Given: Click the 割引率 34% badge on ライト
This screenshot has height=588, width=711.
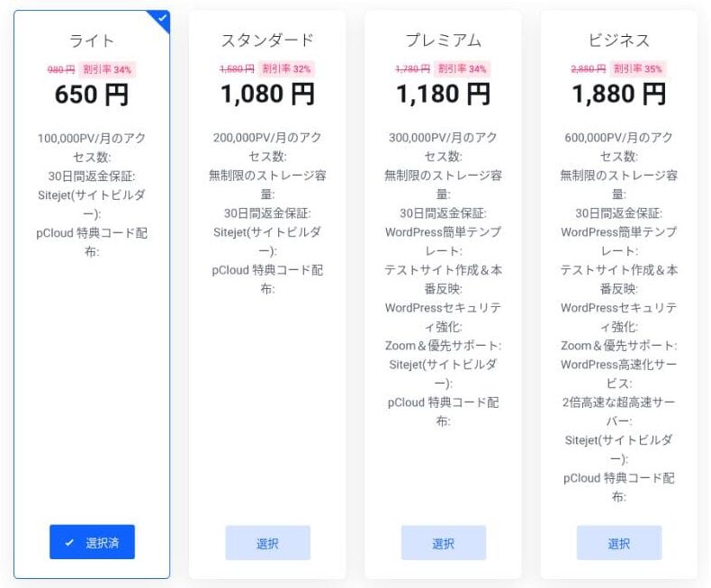Looking at the screenshot, I should 107,69.
